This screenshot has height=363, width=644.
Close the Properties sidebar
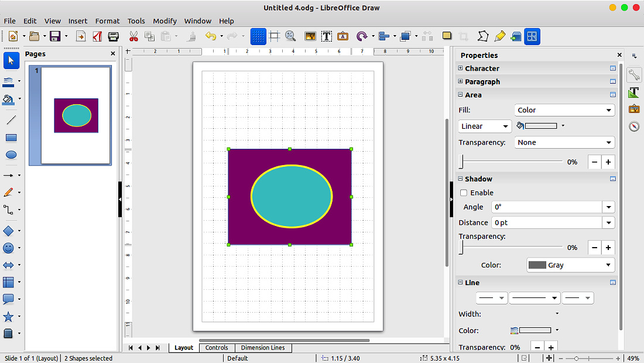pyautogui.click(x=620, y=55)
